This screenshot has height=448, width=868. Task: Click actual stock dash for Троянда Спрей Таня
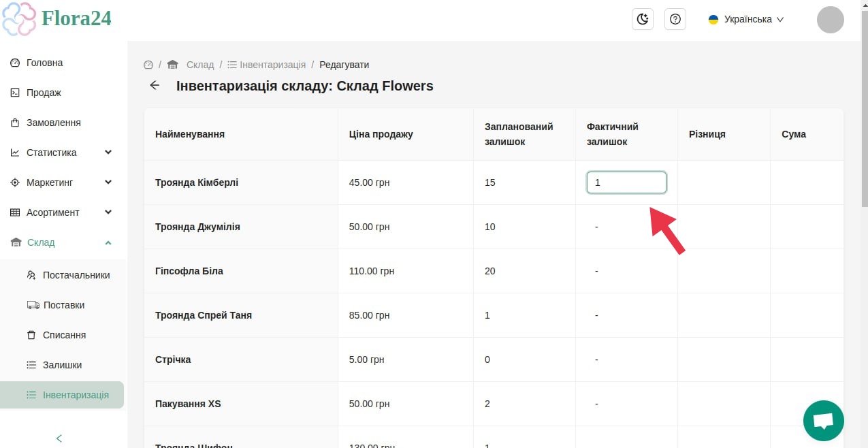[596, 315]
